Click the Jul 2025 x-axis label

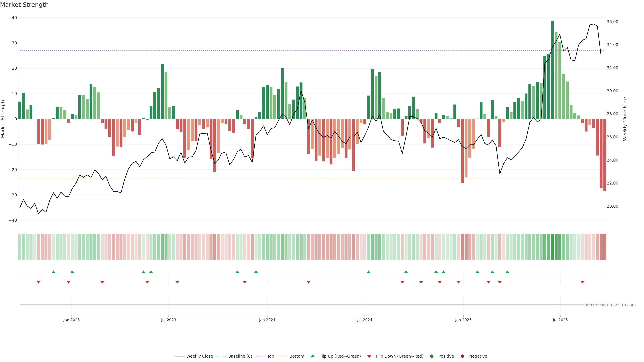560,320
